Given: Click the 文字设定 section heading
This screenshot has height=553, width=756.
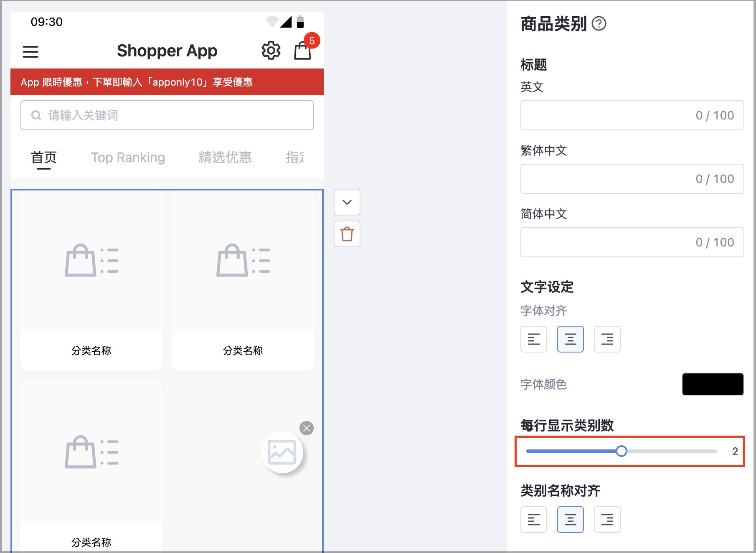Looking at the screenshot, I should (547, 287).
